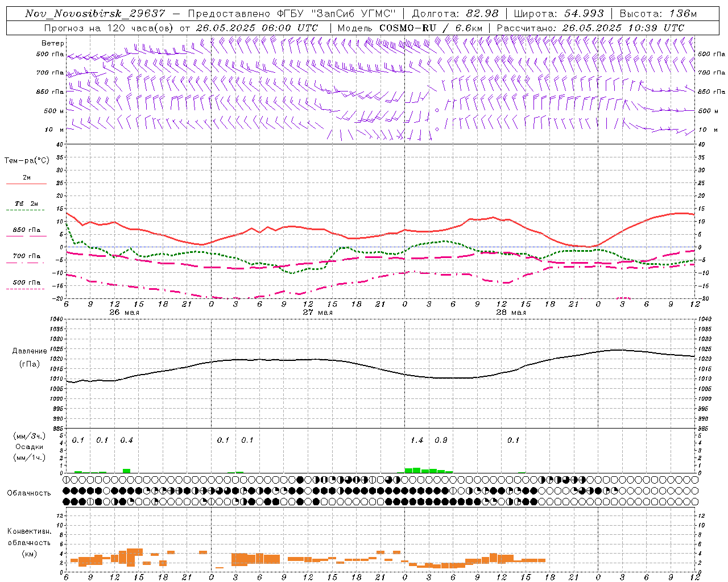The image size is (728, 582).
Task: Click the '27 мая' date label
Action: (317, 313)
